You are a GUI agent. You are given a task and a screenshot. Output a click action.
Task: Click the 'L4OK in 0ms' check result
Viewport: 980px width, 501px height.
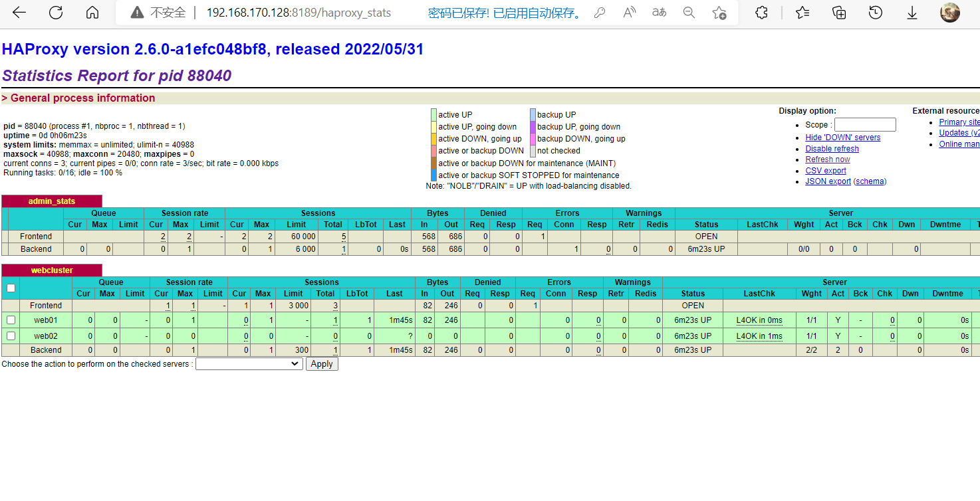click(x=759, y=320)
